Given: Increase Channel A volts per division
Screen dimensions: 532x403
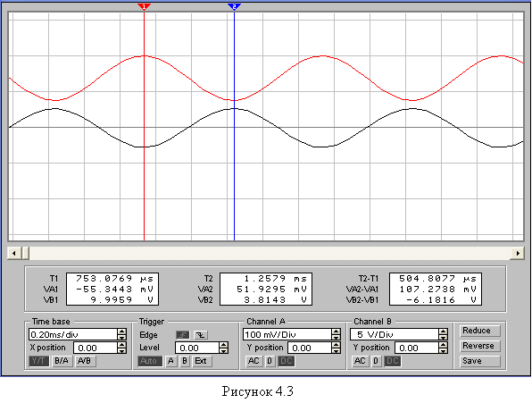Looking at the screenshot, I should 336,332.
